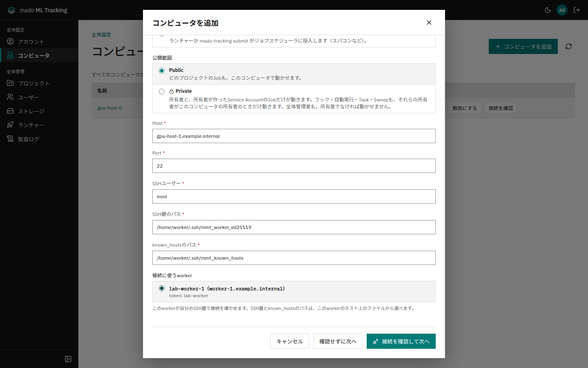Go to プロジェクト in the sidebar
Viewport: 588px width, 368px height.
pyautogui.click(x=39, y=83)
